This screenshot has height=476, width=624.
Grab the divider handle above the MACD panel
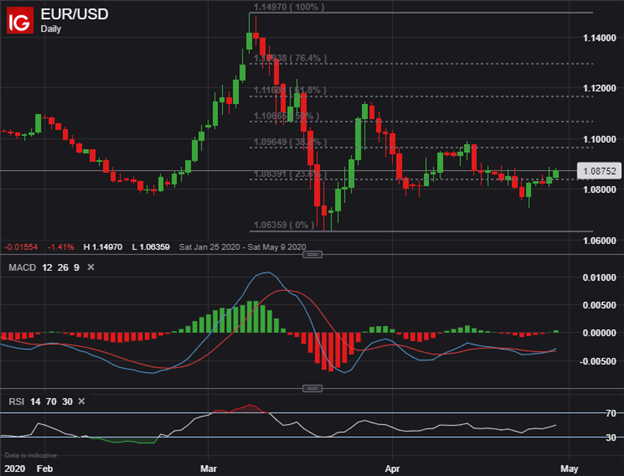coord(312,255)
